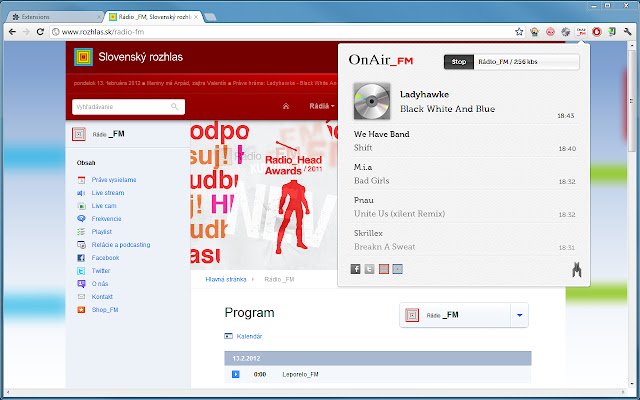Click the gray gear extension icon
Screen dimensions: 640x400
point(566,32)
